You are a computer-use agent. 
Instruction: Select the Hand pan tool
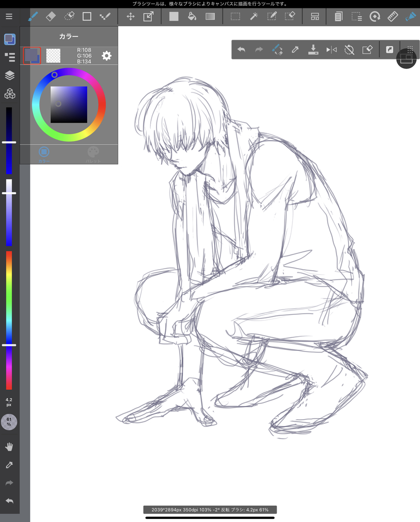[x=9, y=447]
